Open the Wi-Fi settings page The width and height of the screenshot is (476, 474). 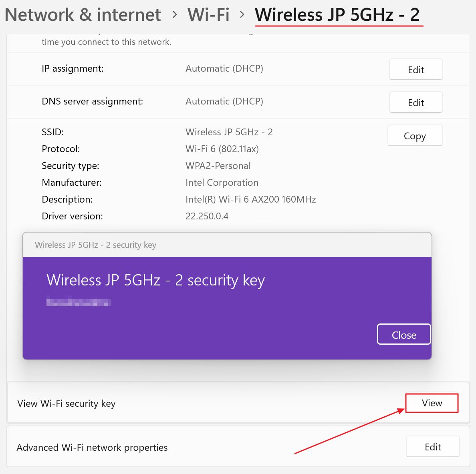pos(208,15)
